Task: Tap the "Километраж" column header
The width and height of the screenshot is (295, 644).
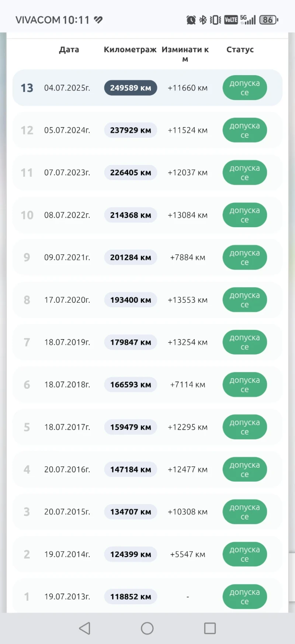Action: click(x=130, y=50)
